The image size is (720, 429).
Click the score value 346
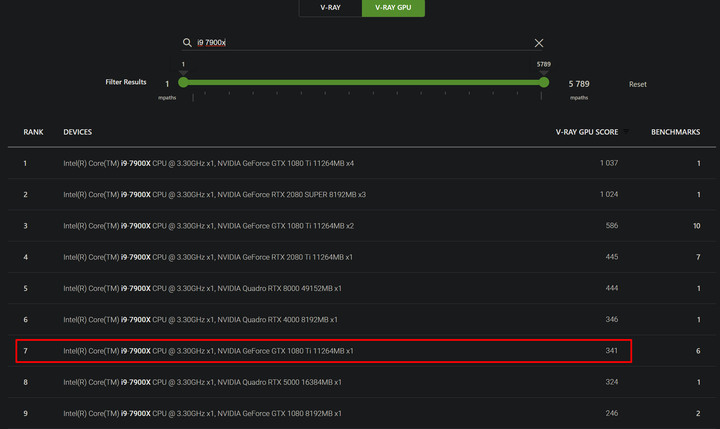tap(612, 319)
